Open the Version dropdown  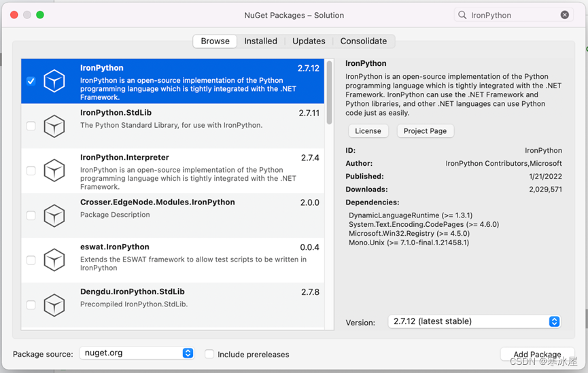(x=474, y=321)
